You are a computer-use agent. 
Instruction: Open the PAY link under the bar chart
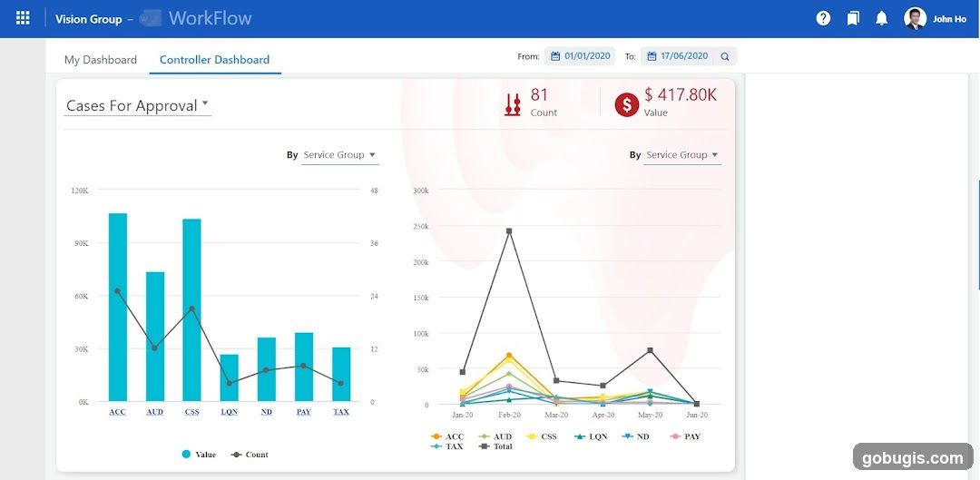pos(304,412)
